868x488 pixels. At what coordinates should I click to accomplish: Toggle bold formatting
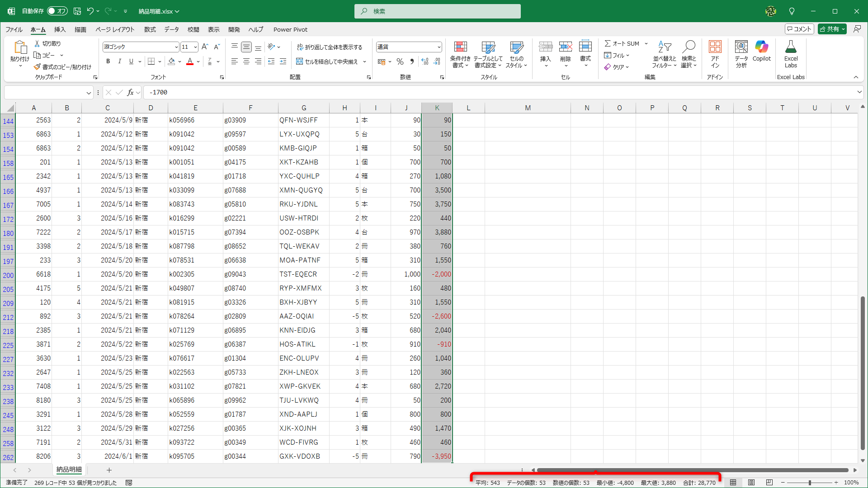[x=108, y=61]
